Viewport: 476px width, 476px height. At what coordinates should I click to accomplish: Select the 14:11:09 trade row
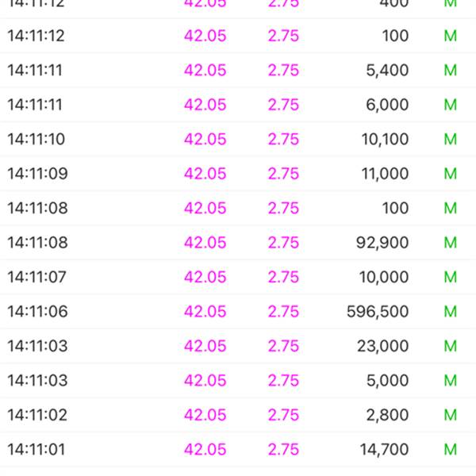238,174
